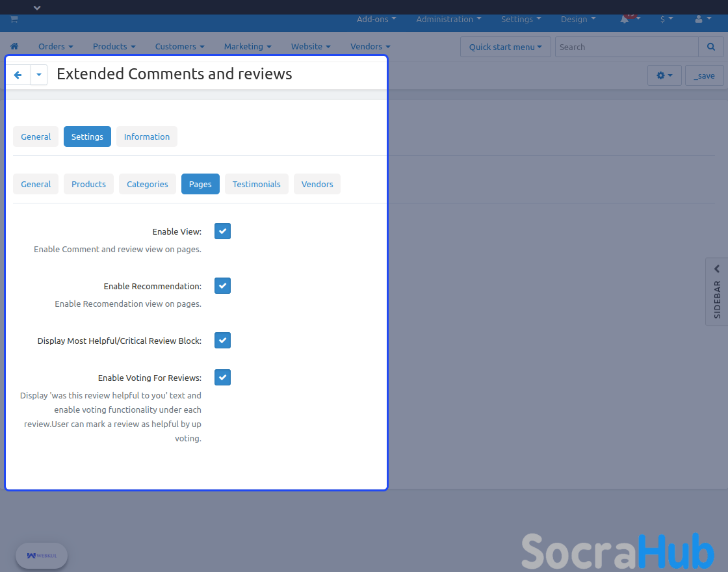Go to the home icon

pos(14,47)
